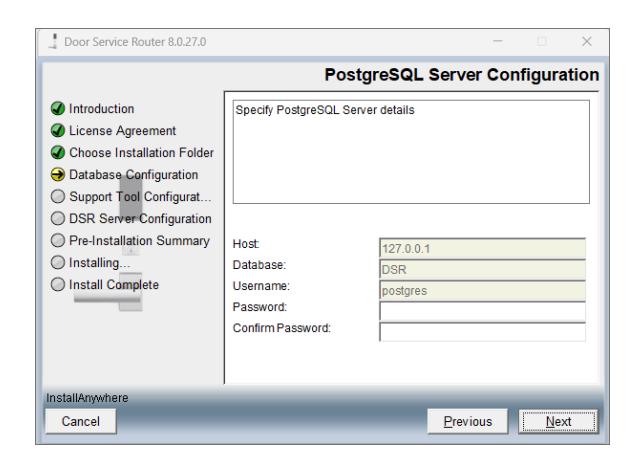The image size is (642, 464).
Task: Click the Next button
Action: (x=558, y=421)
